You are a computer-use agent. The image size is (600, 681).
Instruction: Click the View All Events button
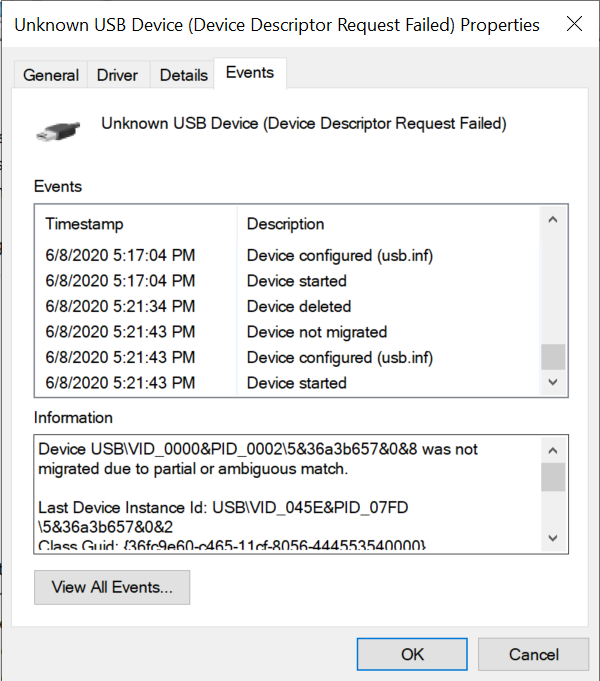tap(112, 587)
